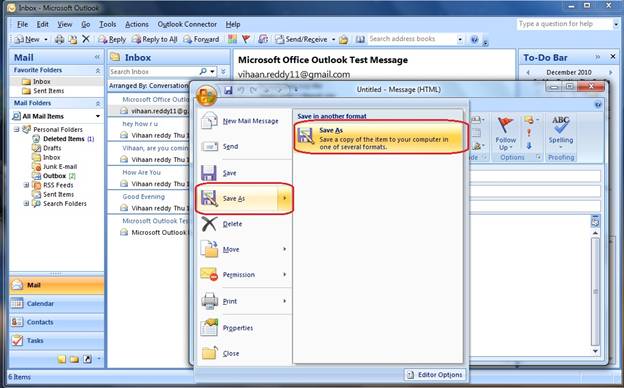The height and width of the screenshot is (388, 624).
Task: Click the Editor Options button
Action: coord(435,374)
